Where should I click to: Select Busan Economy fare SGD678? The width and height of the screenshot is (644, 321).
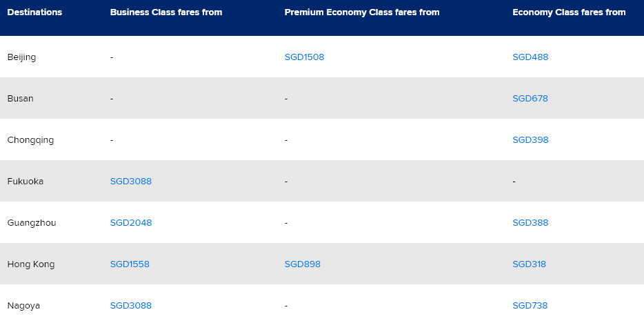tap(530, 99)
